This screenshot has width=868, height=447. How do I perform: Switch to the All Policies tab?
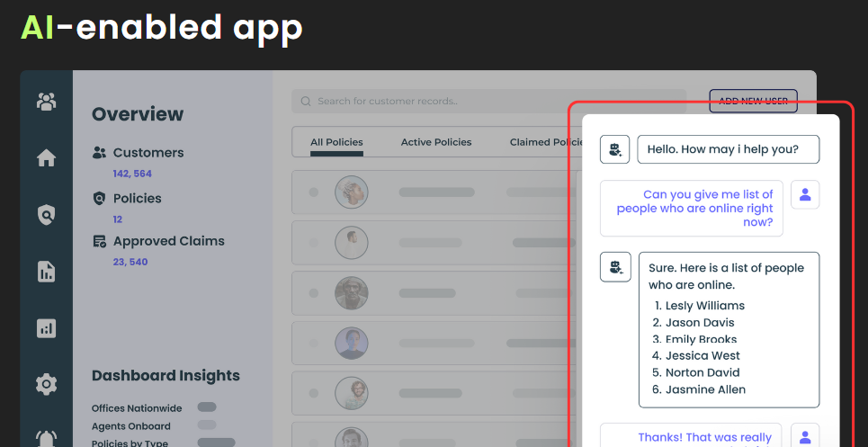[x=336, y=142]
